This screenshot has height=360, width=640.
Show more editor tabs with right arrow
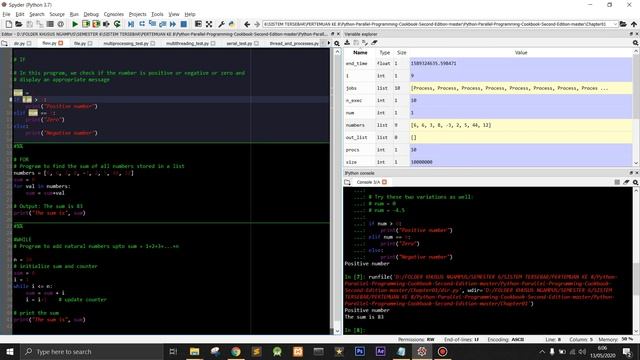point(329,43)
